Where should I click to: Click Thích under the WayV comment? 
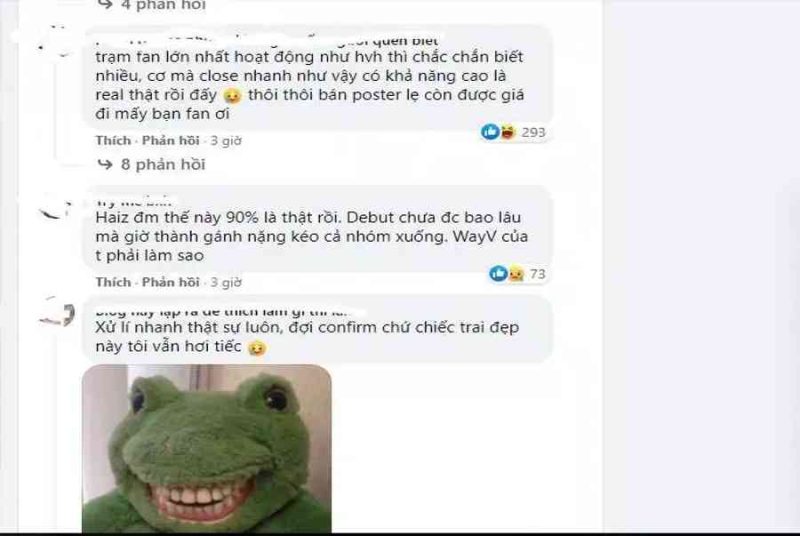113,282
